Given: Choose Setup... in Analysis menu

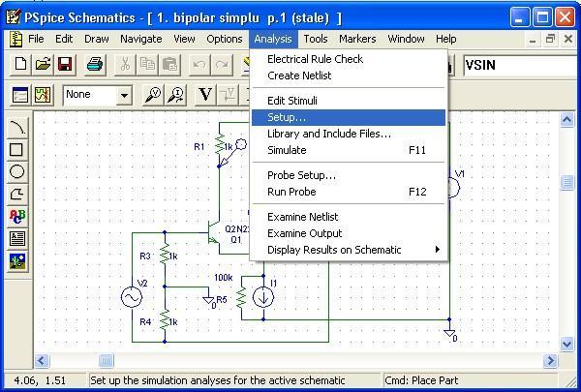Looking at the screenshot, I should 349,117.
